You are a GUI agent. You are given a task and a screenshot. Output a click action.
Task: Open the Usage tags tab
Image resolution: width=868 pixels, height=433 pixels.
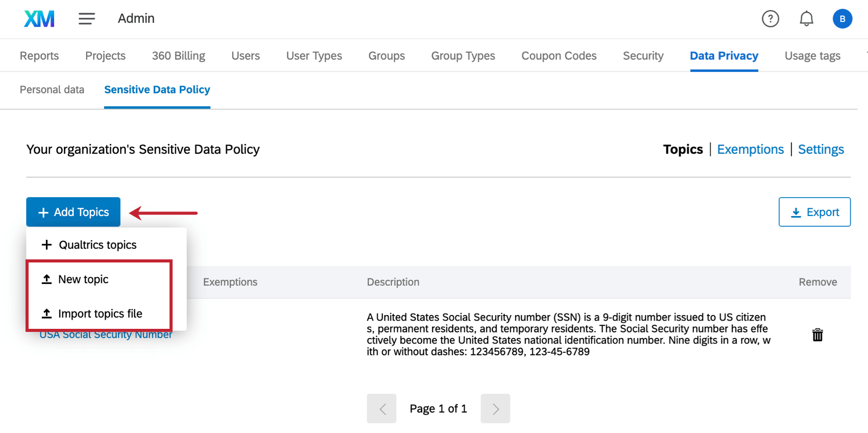click(812, 56)
